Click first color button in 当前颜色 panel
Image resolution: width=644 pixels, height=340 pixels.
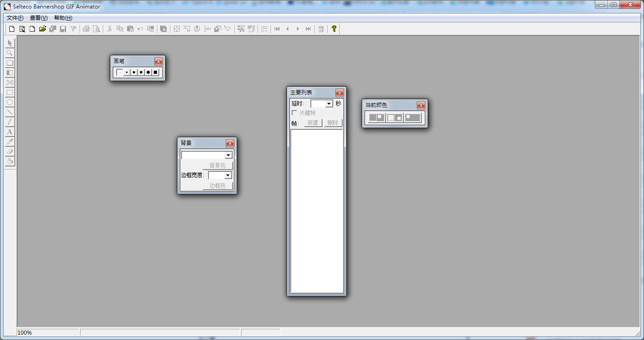[x=377, y=118]
